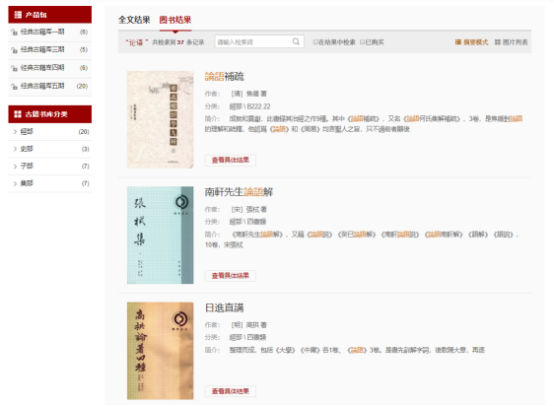
Task: Click the search magnifier icon
Action: pyautogui.click(x=296, y=42)
